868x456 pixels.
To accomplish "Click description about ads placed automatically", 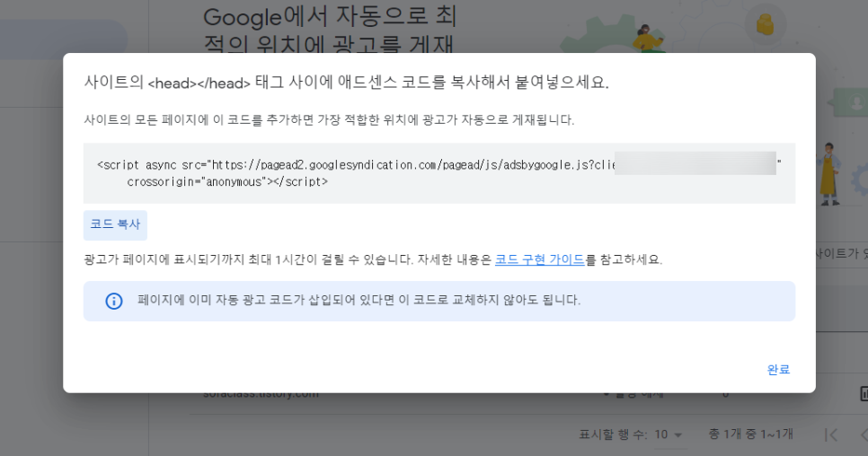I will 329,120.
